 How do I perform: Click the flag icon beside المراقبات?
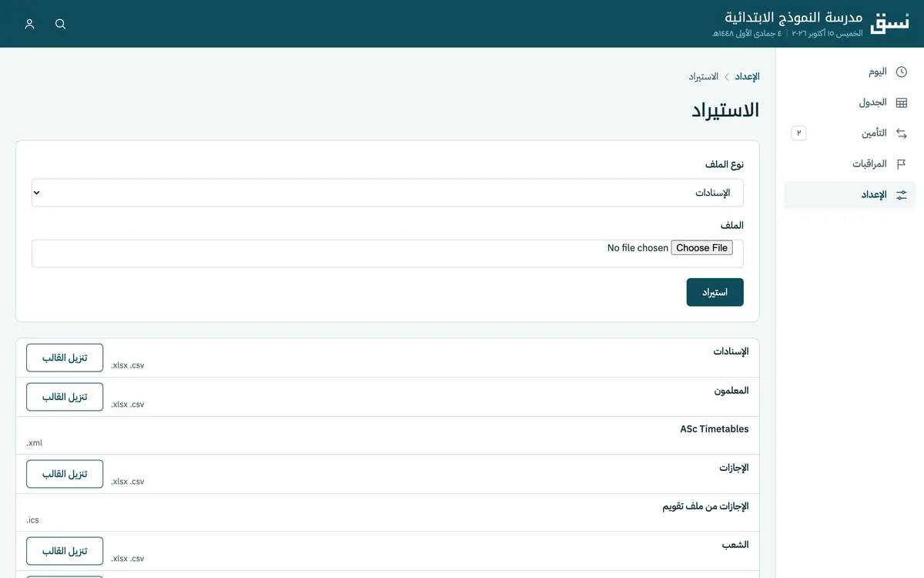pyautogui.click(x=902, y=164)
